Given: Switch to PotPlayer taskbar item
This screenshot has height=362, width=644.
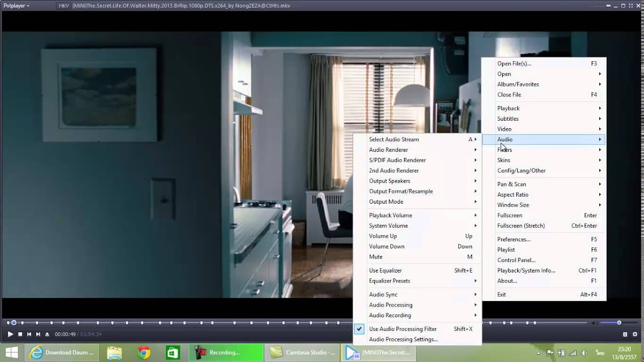Looking at the screenshot, I should click(379, 352).
